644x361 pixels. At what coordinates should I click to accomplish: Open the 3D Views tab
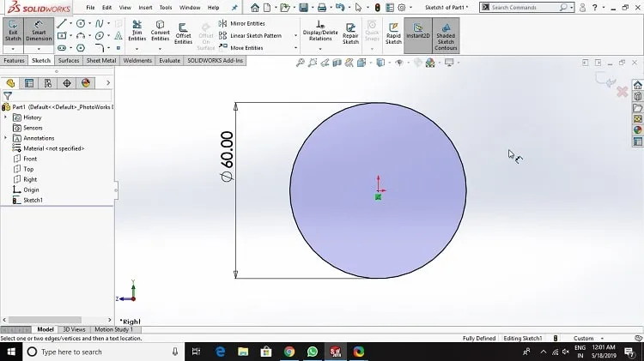point(74,329)
